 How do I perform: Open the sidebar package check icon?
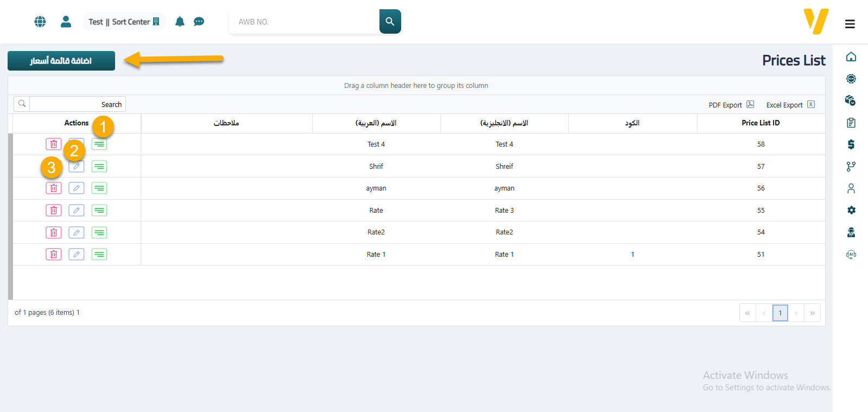point(851,100)
